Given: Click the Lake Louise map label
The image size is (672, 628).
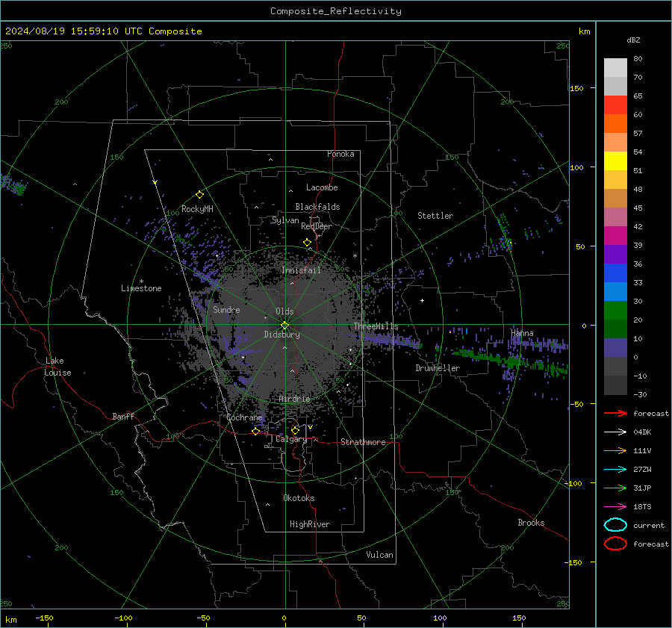Looking at the screenshot, I should pos(58,367).
